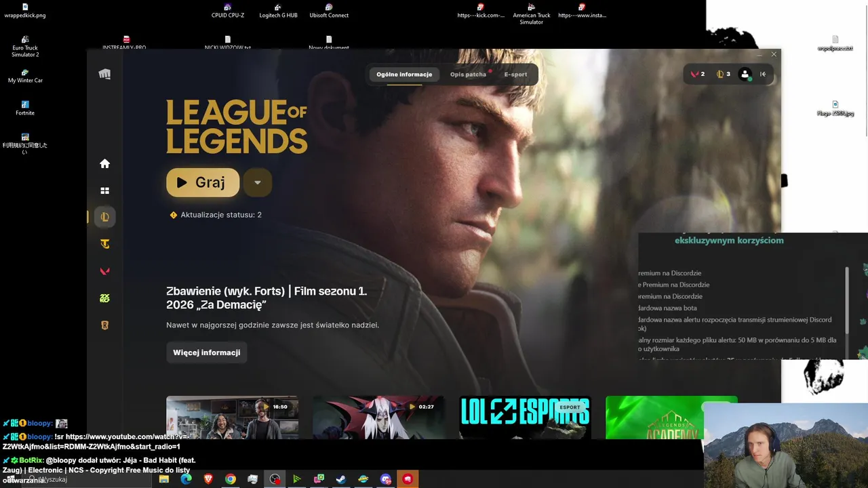
Task: Switch to Opis patcha tab
Action: pos(469,75)
